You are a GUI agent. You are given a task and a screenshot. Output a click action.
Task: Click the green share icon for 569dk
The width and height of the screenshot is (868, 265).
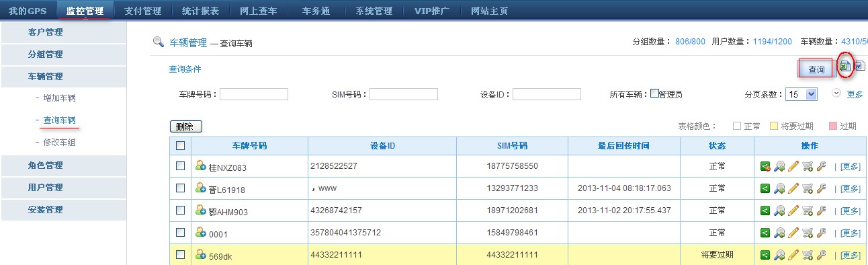(765, 255)
